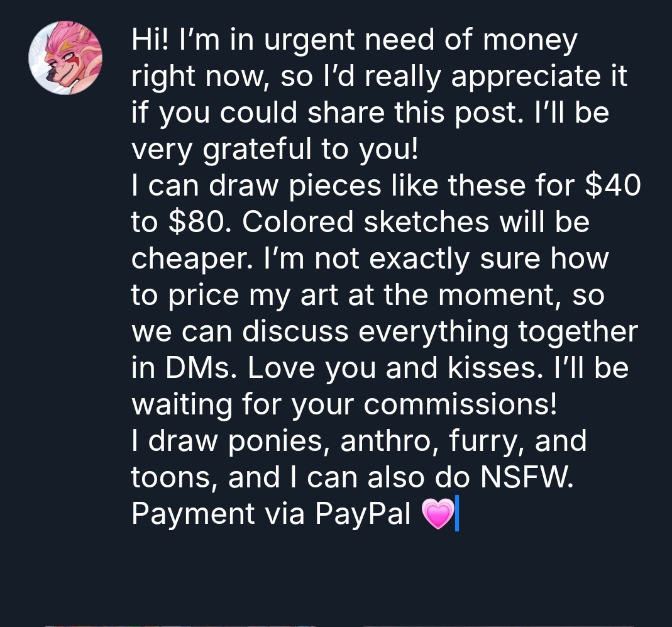The width and height of the screenshot is (672, 627).
Task: Place cursor at the blue text caret
Action: point(457,513)
